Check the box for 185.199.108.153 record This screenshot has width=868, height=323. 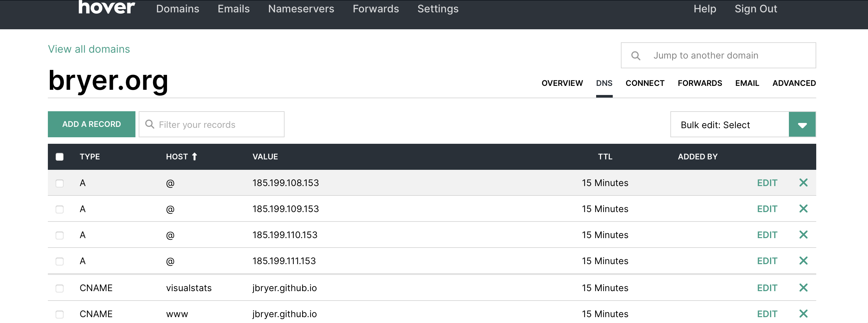click(60, 183)
